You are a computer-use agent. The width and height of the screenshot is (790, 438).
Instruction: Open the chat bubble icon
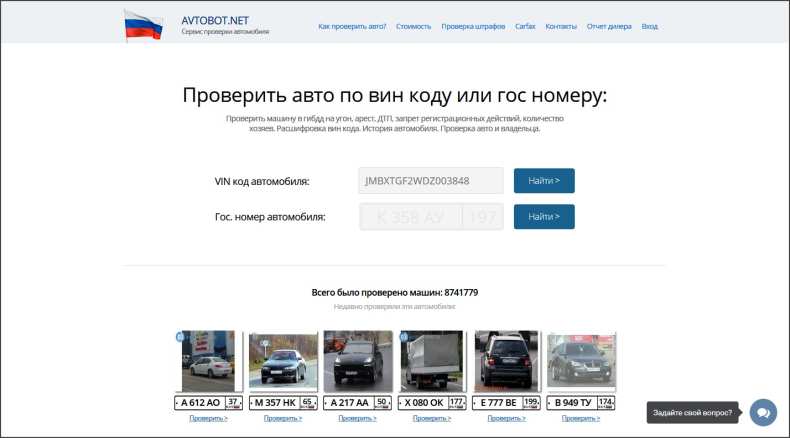tap(763, 412)
